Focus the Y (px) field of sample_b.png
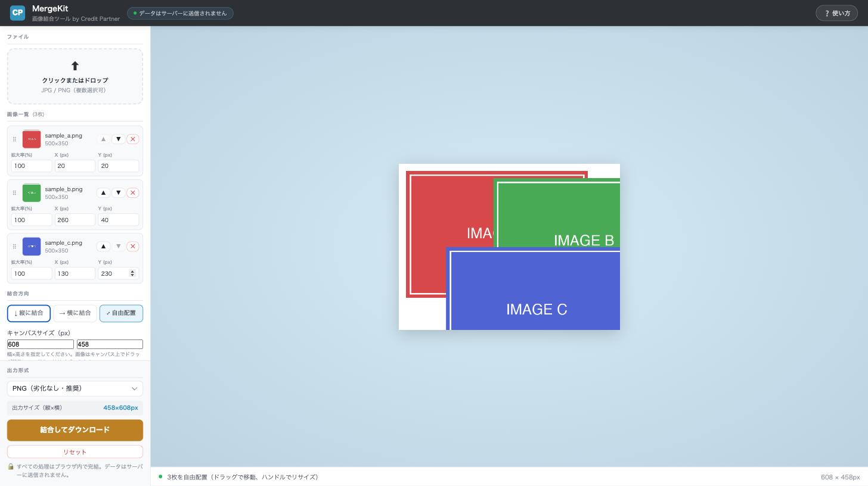The height and width of the screenshot is (486, 868). pyautogui.click(x=119, y=220)
